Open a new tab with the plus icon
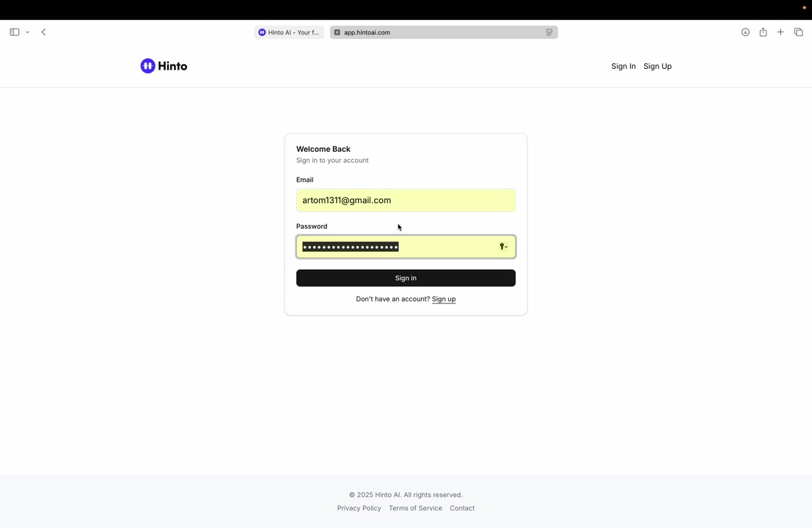 click(780, 32)
